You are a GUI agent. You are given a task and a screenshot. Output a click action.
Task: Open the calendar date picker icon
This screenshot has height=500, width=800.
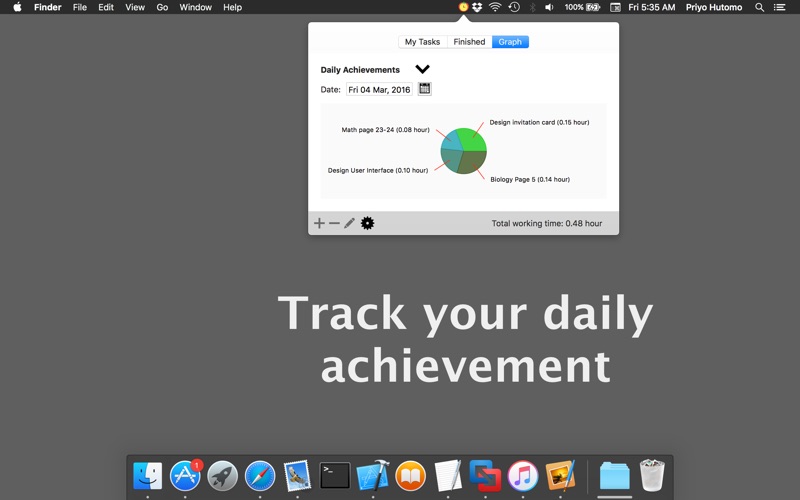tap(424, 89)
